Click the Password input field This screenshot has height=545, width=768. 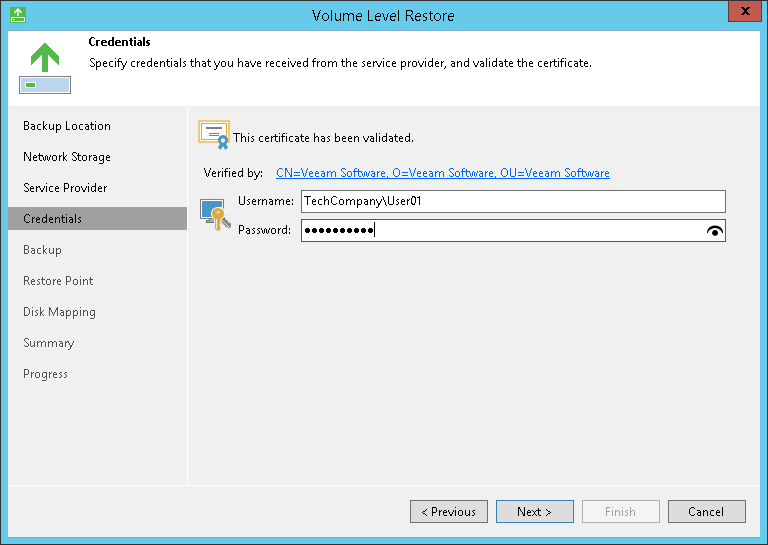pos(500,231)
